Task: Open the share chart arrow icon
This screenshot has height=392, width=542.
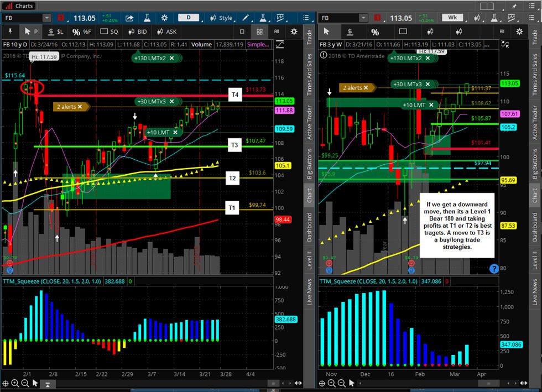Action: point(129,18)
